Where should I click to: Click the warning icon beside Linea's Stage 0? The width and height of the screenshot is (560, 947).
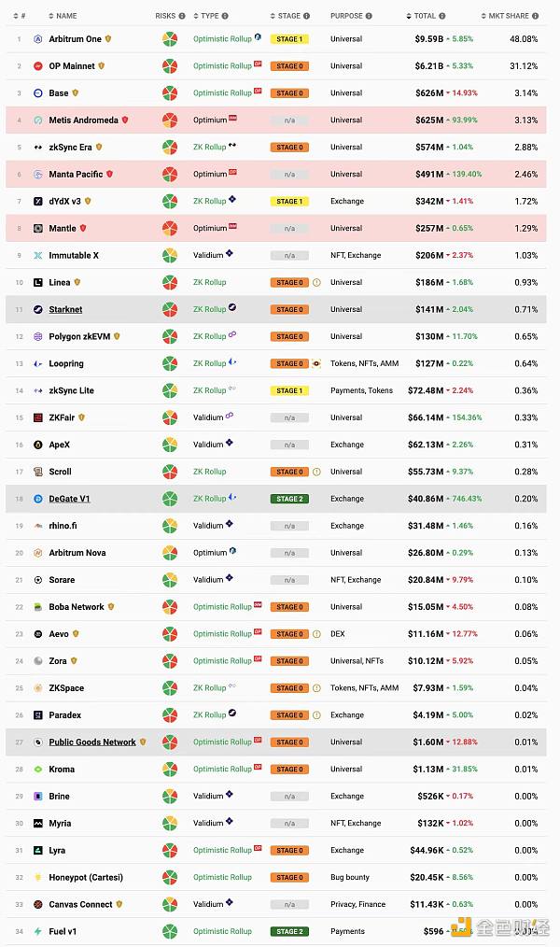pyautogui.click(x=316, y=282)
